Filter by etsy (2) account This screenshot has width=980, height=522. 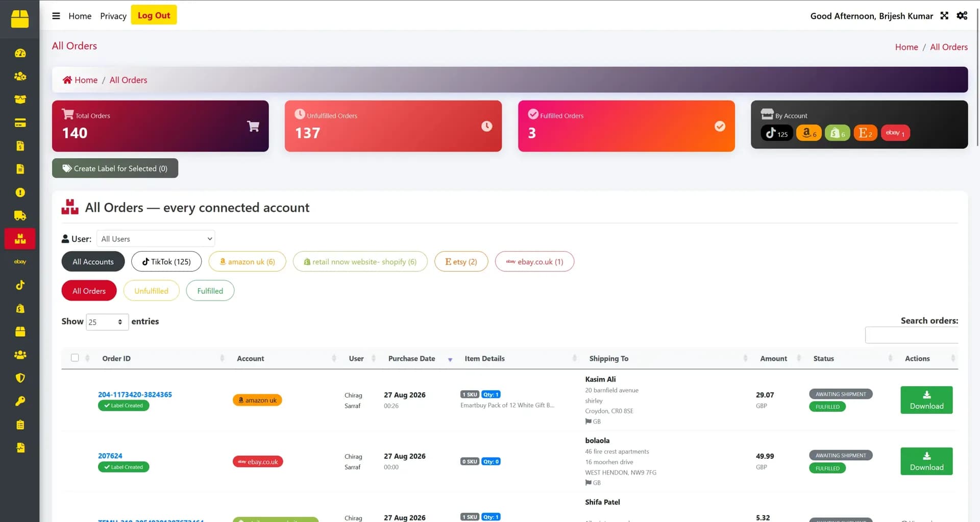coord(461,262)
